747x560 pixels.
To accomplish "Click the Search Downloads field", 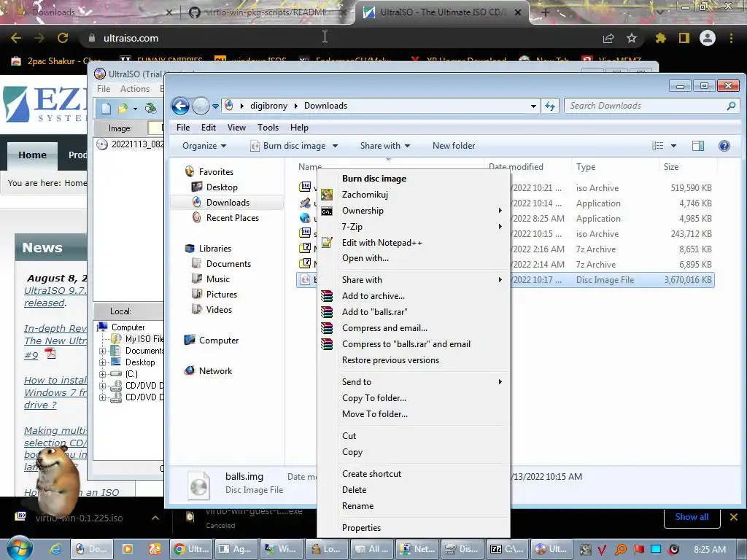I will click(x=651, y=106).
